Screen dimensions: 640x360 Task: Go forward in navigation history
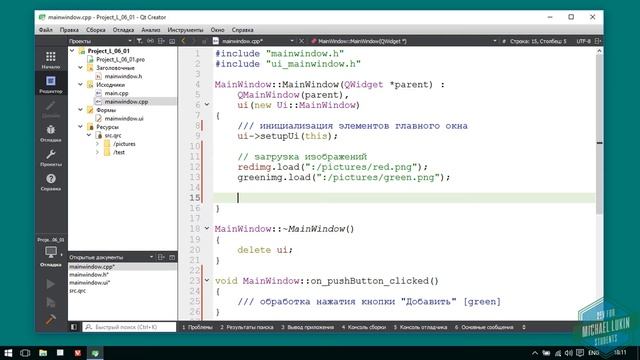pyautogui.click(x=193, y=41)
